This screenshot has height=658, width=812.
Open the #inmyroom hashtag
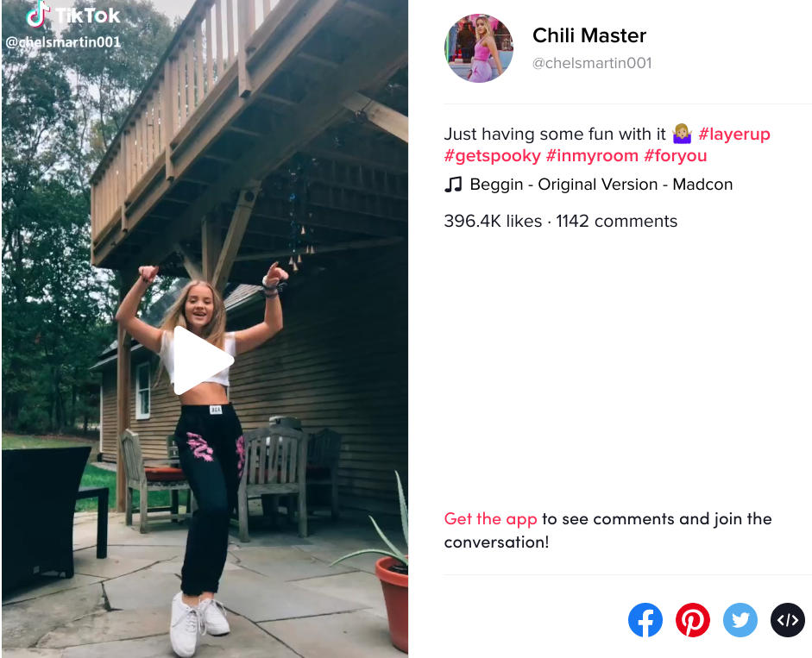(x=593, y=156)
